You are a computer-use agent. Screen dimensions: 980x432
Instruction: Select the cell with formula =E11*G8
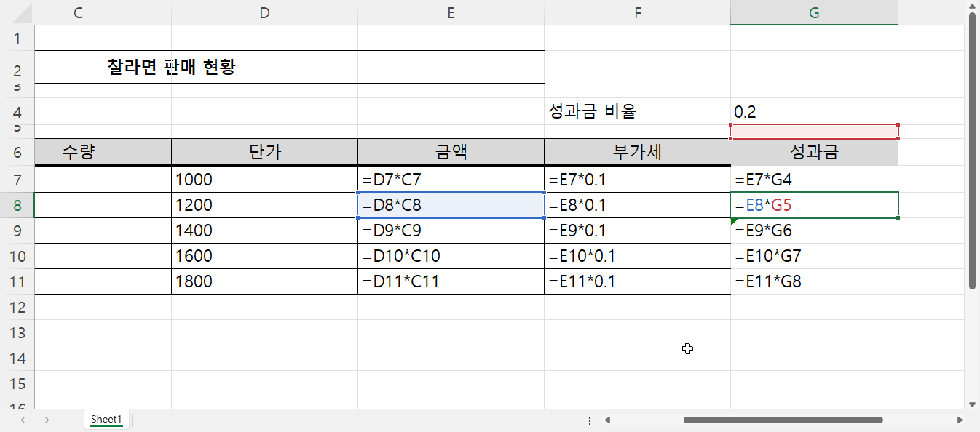click(814, 281)
